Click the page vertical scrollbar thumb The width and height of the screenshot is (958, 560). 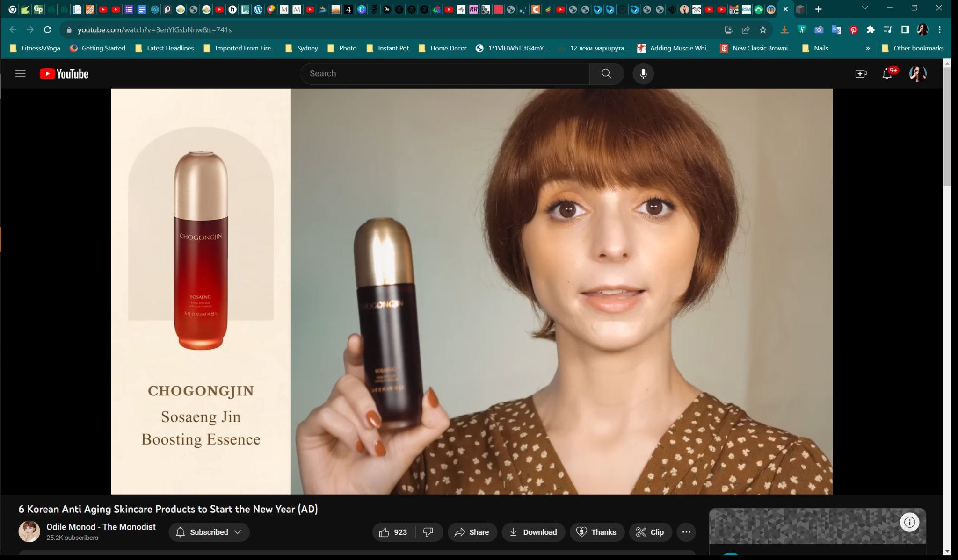[947, 126]
